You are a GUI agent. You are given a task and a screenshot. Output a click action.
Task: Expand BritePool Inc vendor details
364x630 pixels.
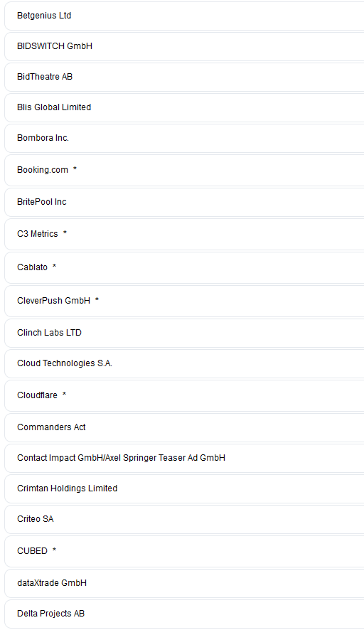tap(184, 202)
